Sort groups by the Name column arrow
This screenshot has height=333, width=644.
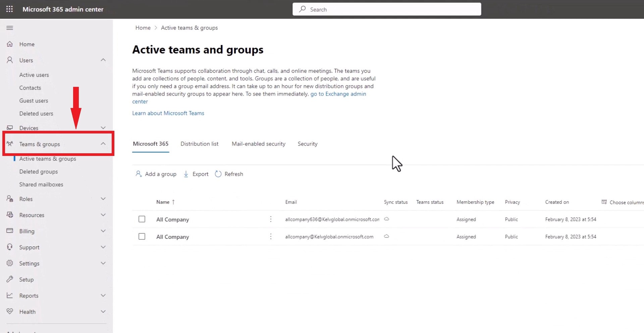[x=174, y=202]
